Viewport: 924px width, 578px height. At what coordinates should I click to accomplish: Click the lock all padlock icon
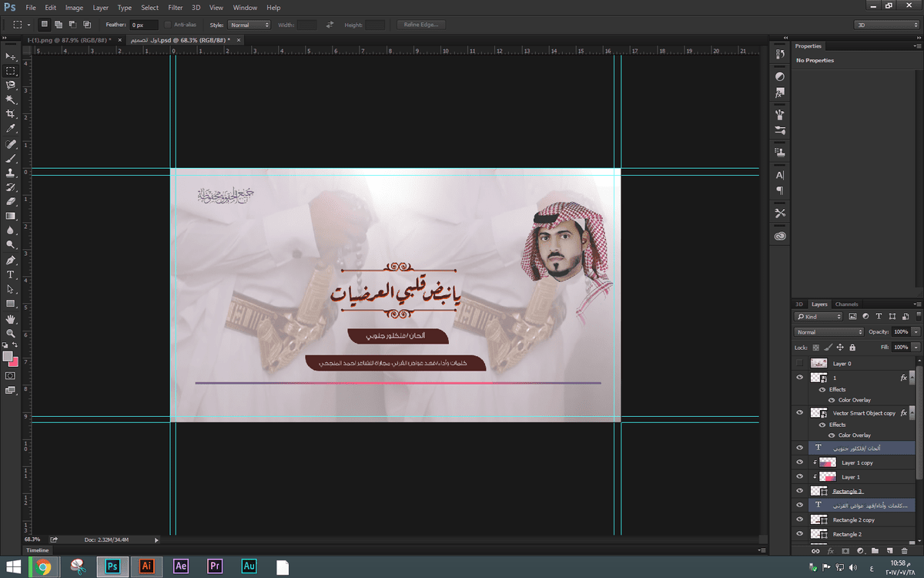pyautogui.click(x=852, y=348)
